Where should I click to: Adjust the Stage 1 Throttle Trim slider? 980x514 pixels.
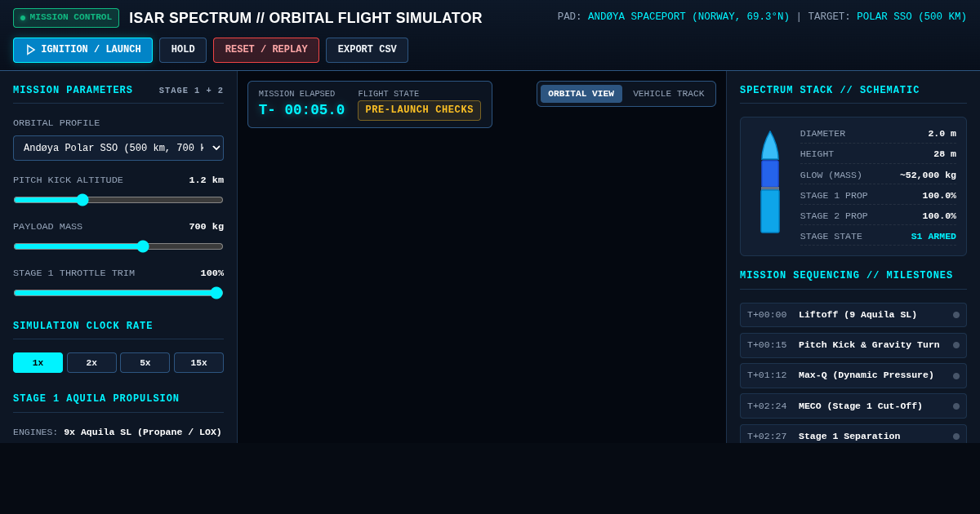118,293
